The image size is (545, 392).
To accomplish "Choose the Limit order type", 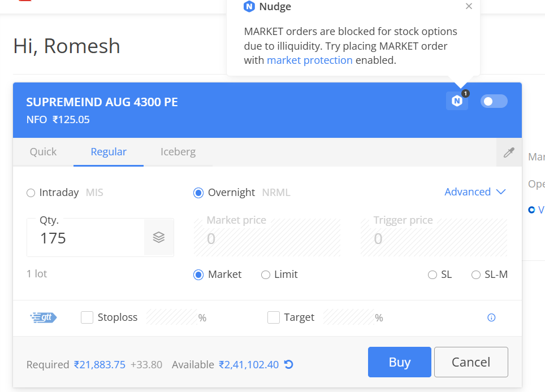I will click(x=266, y=275).
